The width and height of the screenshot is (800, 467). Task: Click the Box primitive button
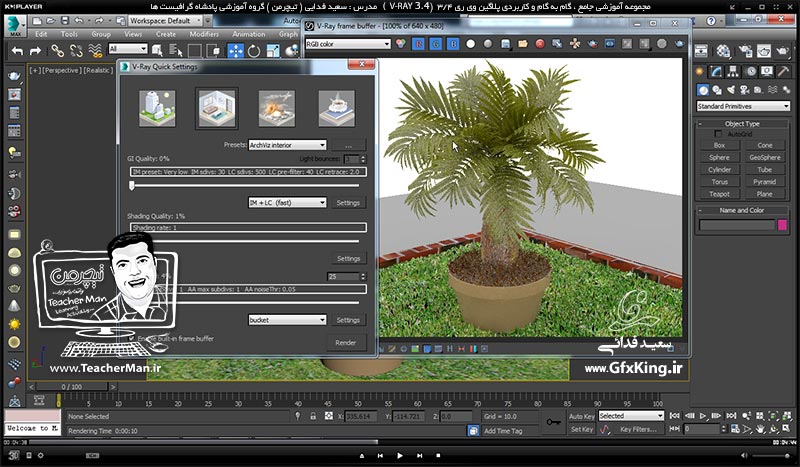719,145
